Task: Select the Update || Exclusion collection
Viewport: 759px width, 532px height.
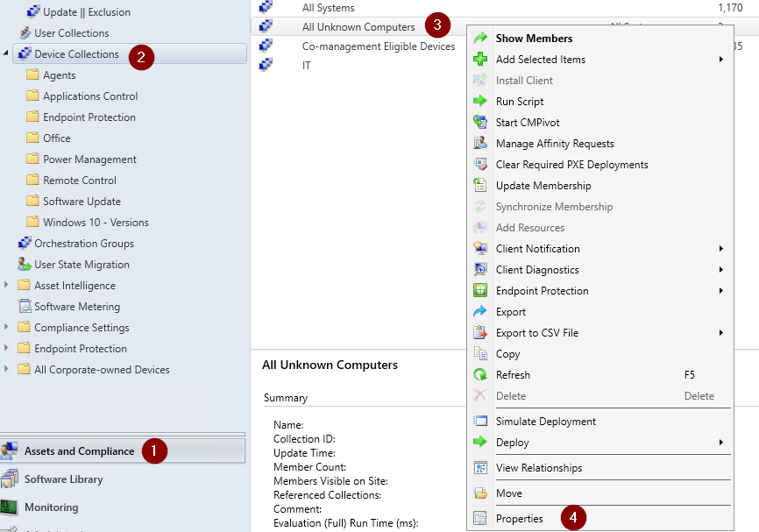Action: click(87, 11)
